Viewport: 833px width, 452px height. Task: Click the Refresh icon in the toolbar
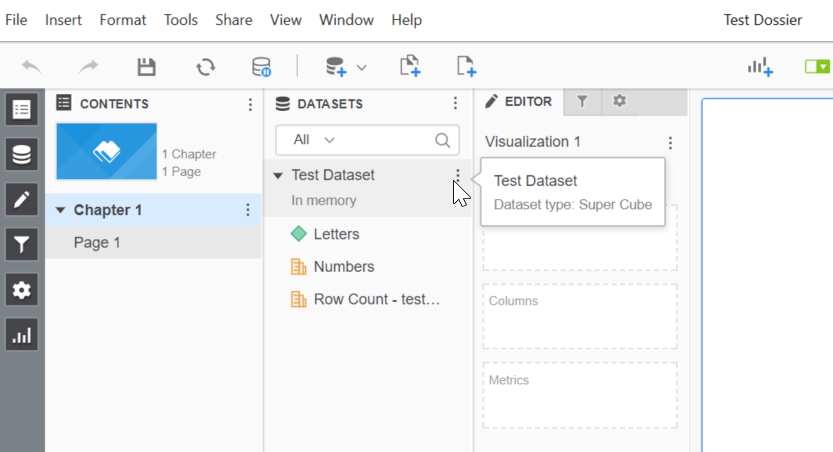pos(205,67)
